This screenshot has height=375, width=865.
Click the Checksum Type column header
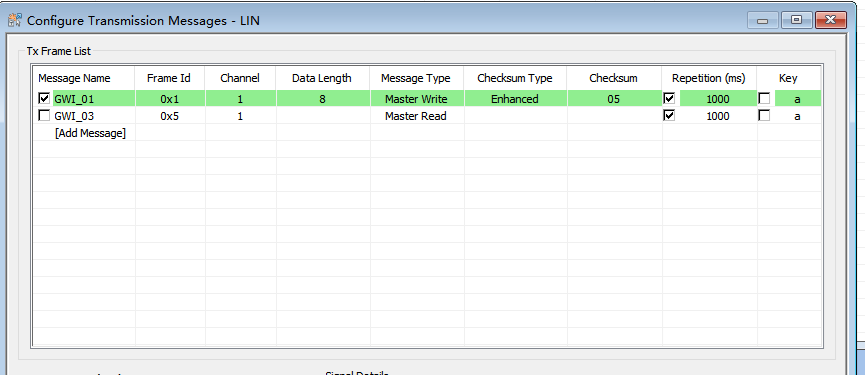[x=515, y=78]
